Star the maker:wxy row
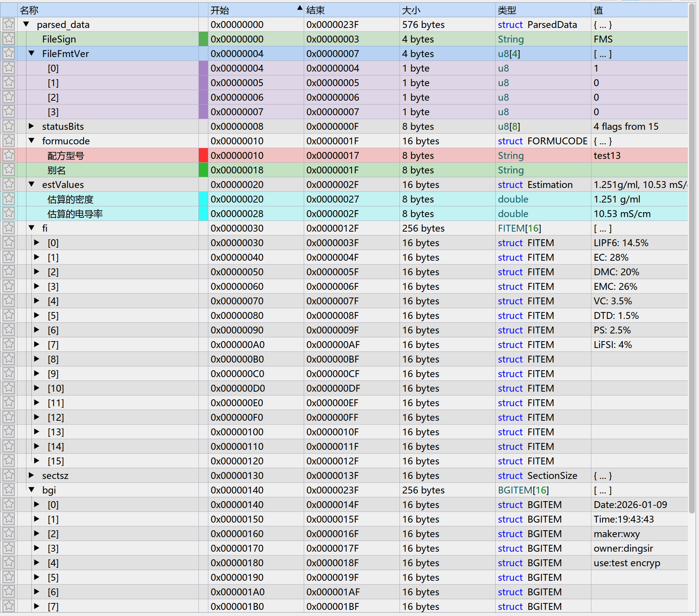 pos(9,534)
